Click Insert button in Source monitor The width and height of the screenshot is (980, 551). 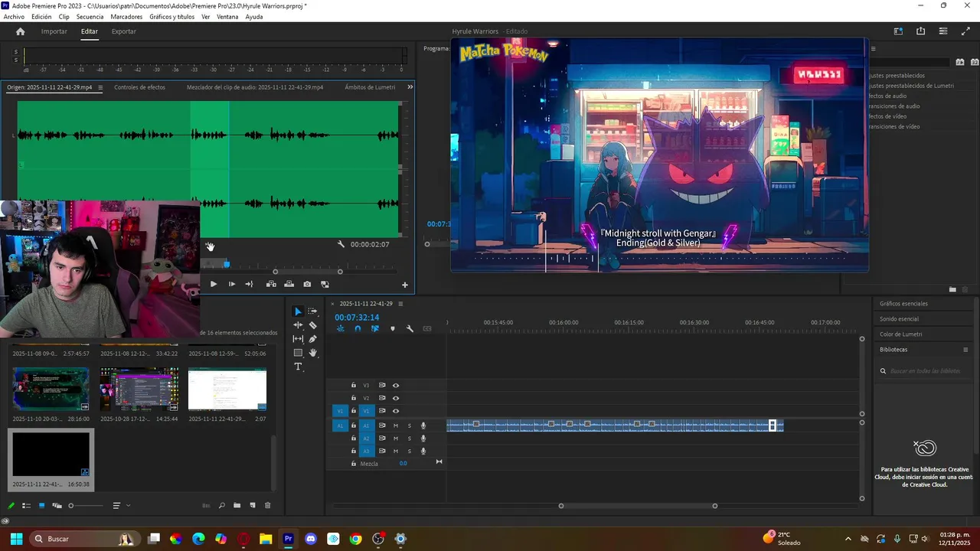[271, 284]
